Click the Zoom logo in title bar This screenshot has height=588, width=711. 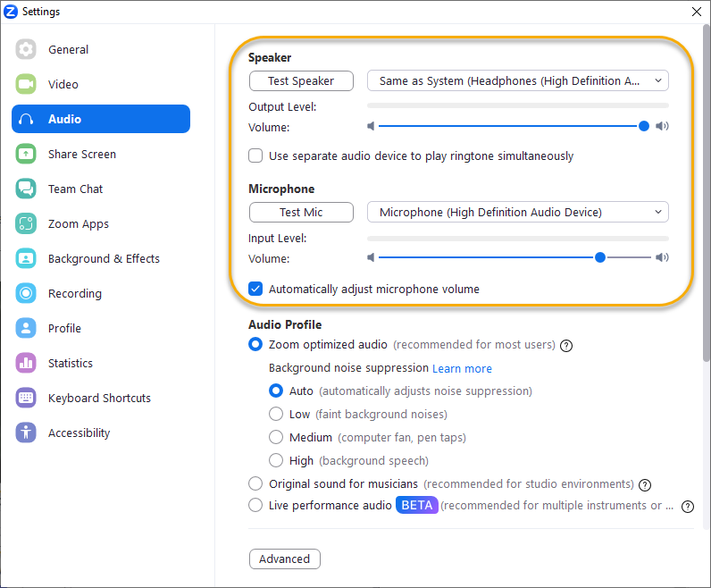tap(11, 12)
